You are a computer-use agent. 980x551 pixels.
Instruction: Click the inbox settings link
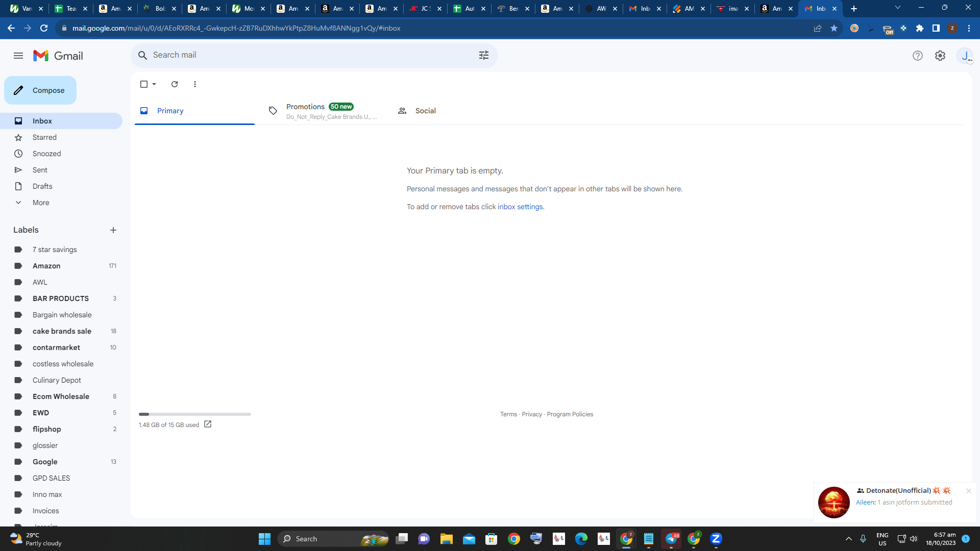click(x=520, y=207)
